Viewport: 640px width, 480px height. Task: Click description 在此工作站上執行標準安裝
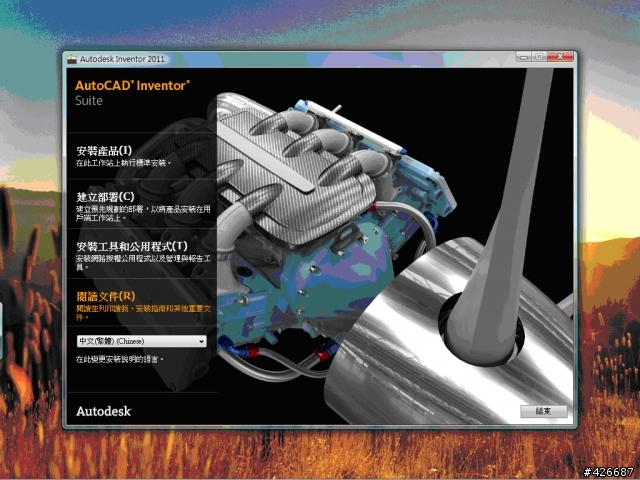click(123, 163)
